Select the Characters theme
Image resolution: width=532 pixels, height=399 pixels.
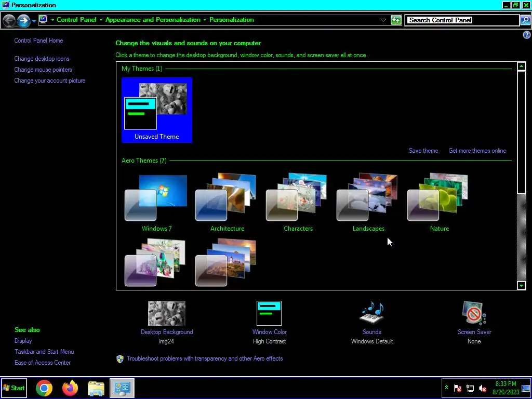pyautogui.click(x=298, y=203)
